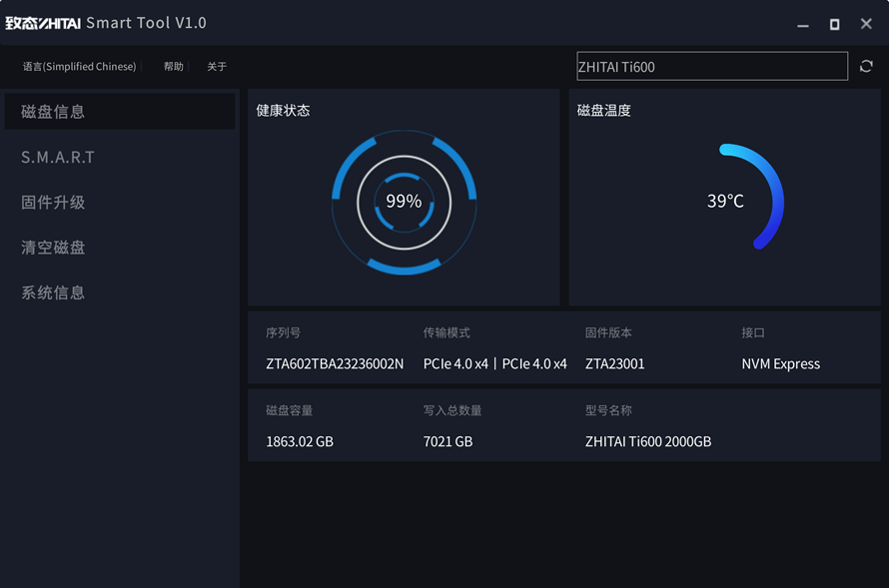Click the 序列号 field label
The height and width of the screenshot is (588, 889).
point(283,332)
